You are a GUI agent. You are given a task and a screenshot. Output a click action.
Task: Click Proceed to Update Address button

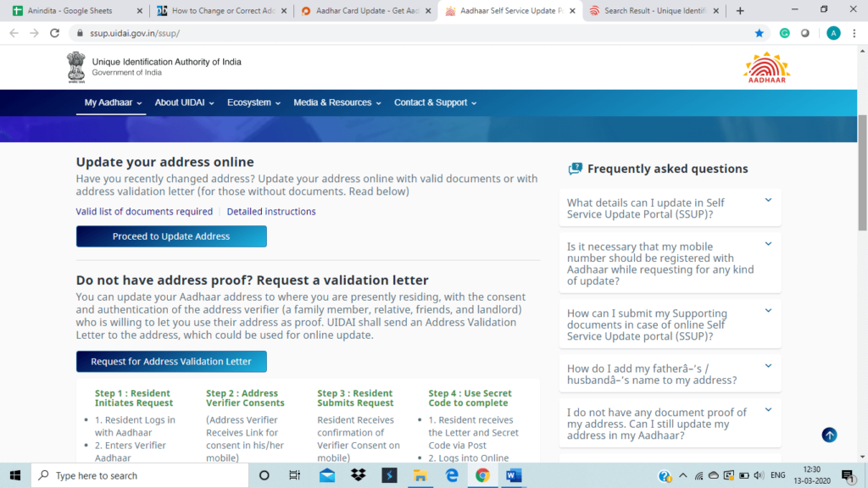[x=171, y=236]
